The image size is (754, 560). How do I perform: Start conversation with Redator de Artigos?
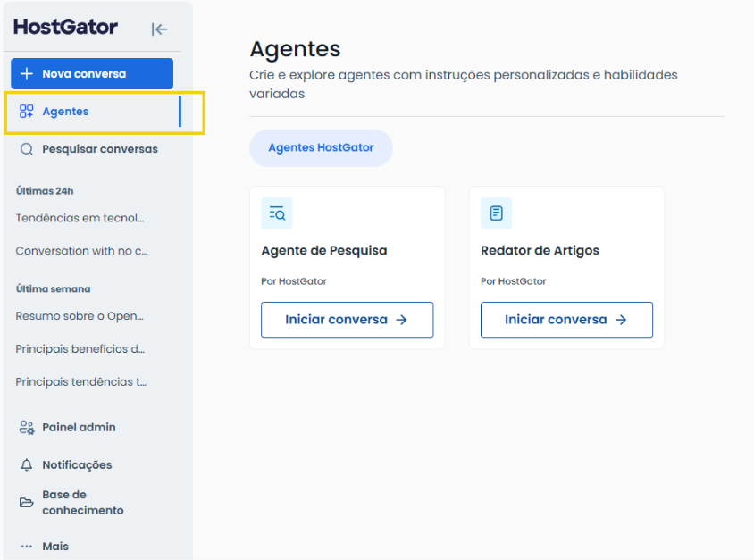click(566, 320)
